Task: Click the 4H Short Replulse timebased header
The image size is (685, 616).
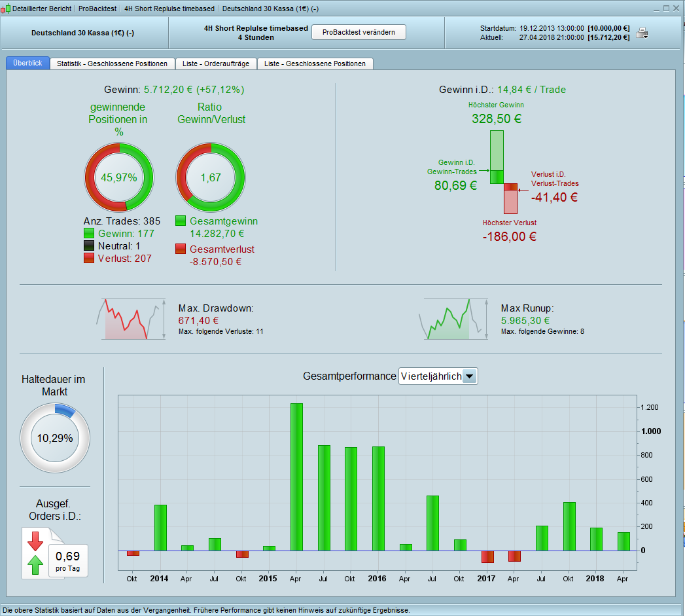Action: 256,28
